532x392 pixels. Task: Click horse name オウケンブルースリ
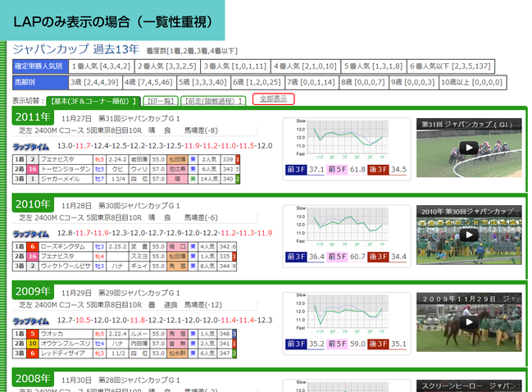pos(66,344)
